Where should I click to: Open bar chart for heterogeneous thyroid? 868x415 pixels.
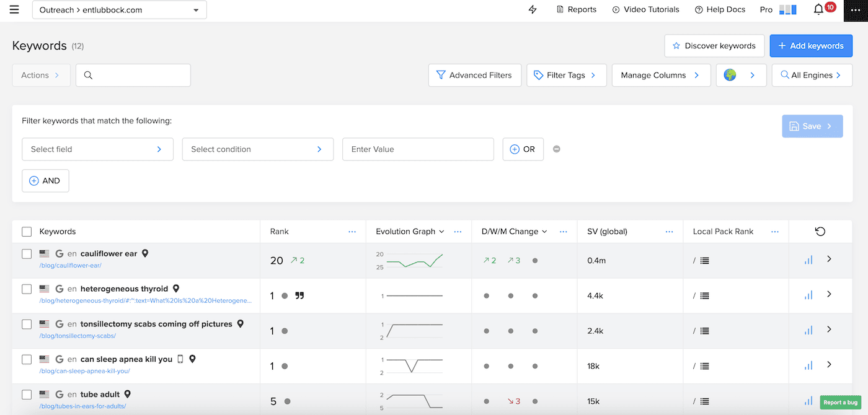[808, 295]
